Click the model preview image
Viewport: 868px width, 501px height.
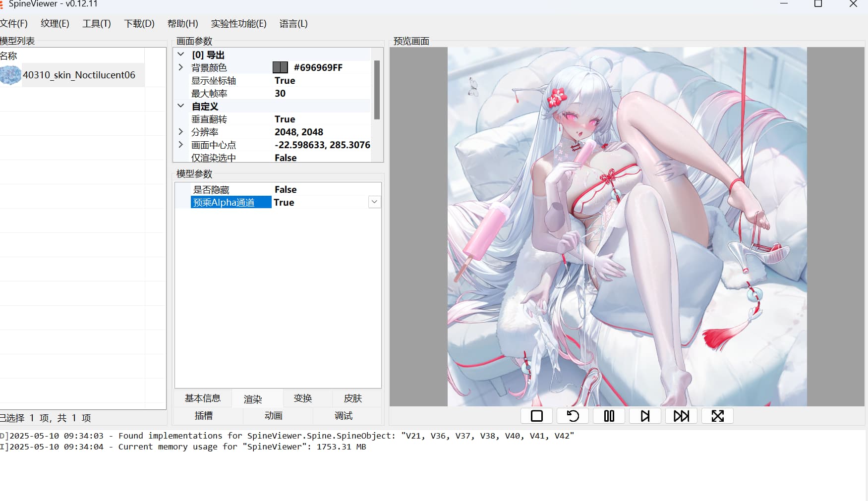[627, 226]
